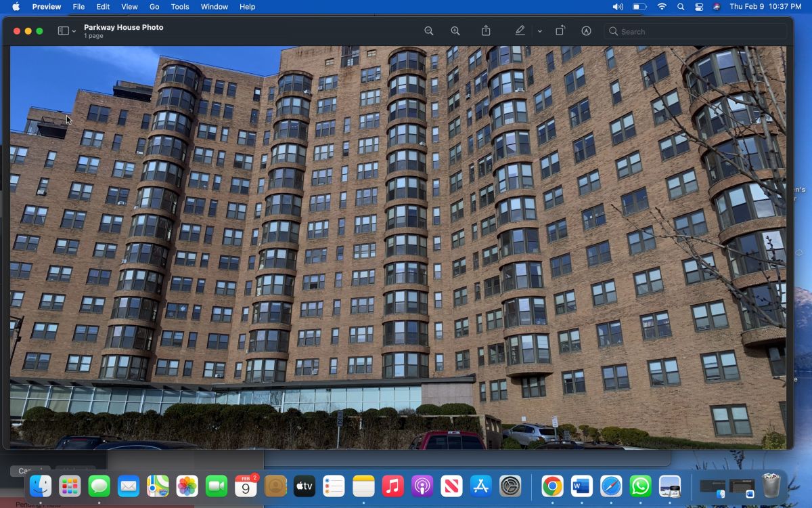
Task: Zoom out of the Parkway House photo
Action: pos(428,31)
